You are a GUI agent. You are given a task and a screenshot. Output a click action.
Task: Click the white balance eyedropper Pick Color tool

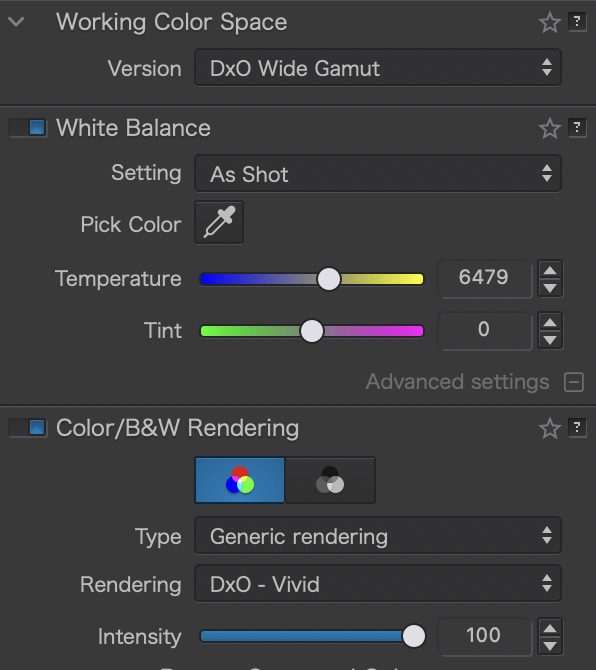point(219,223)
